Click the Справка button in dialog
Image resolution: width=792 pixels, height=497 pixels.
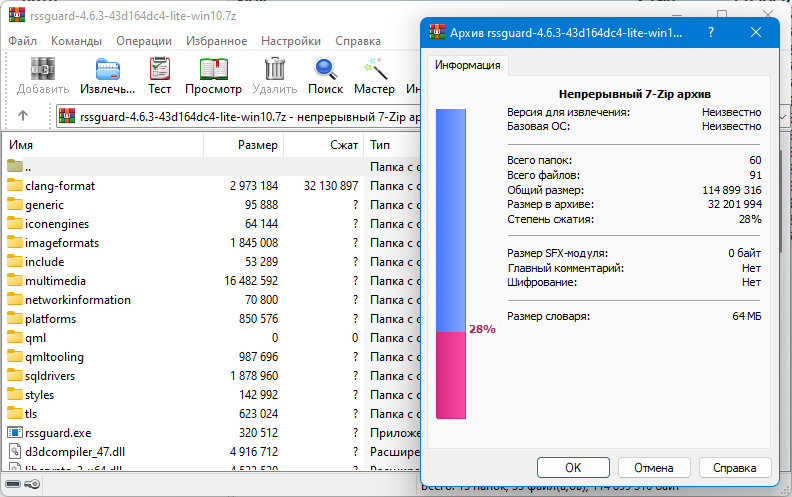pos(734,468)
